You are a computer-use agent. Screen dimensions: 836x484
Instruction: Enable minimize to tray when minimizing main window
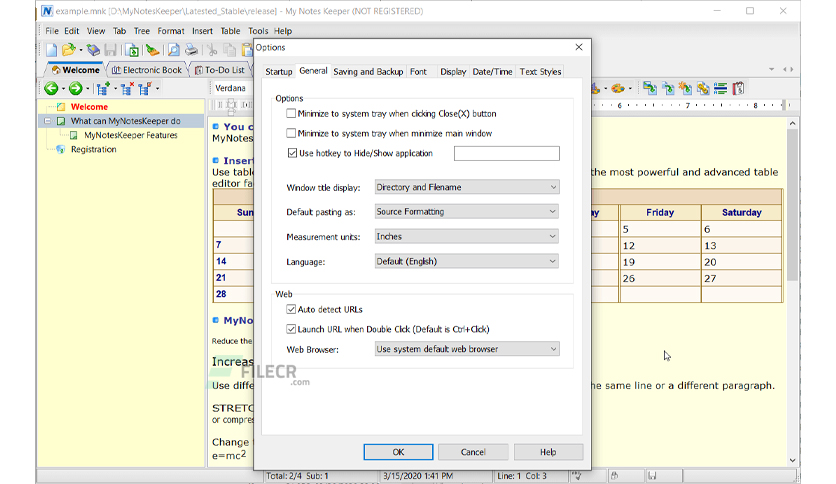point(291,133)
